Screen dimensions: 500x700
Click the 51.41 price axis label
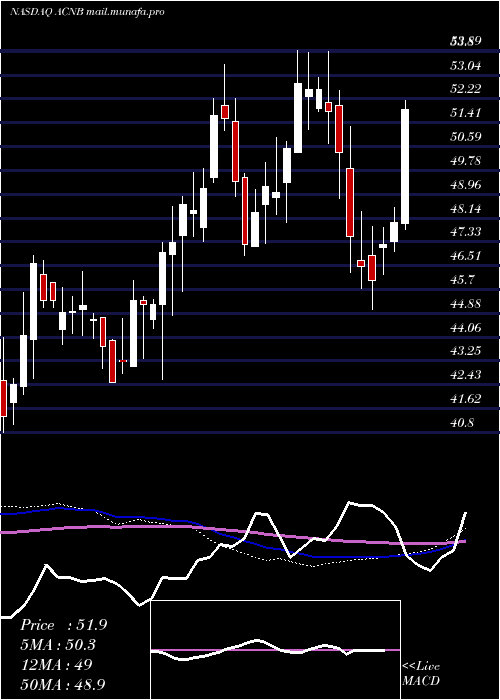tap(466, 113)
